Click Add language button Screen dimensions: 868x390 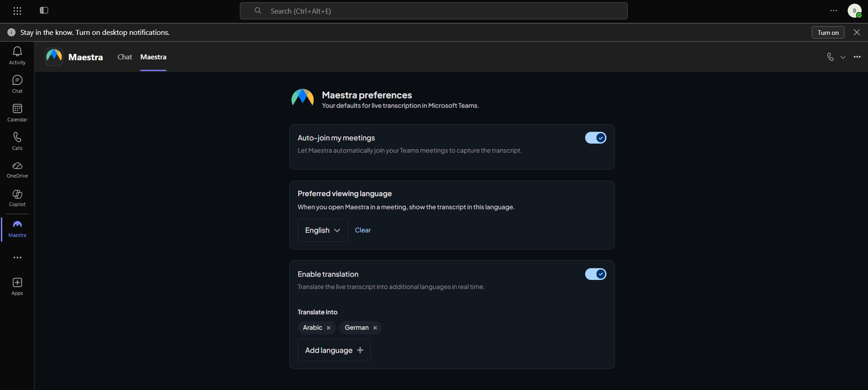click(x=334, y=350)
